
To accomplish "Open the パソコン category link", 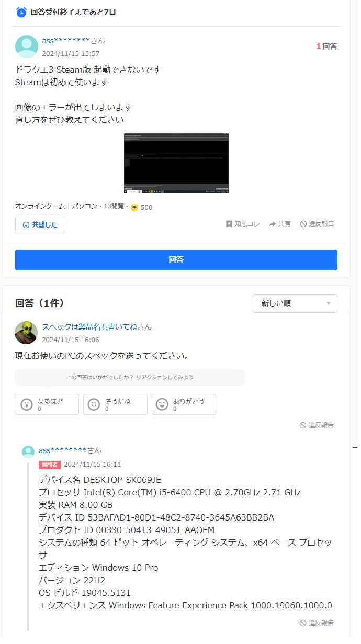I will coord(85,206).
